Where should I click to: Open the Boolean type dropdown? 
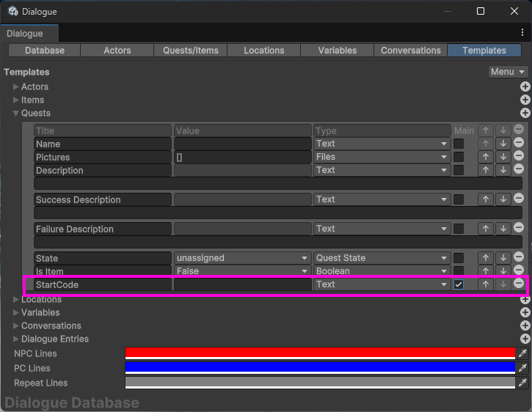(382, 271)
